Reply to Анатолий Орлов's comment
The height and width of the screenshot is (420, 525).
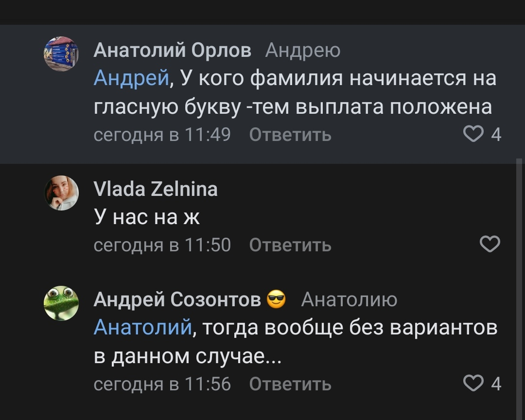290,135
